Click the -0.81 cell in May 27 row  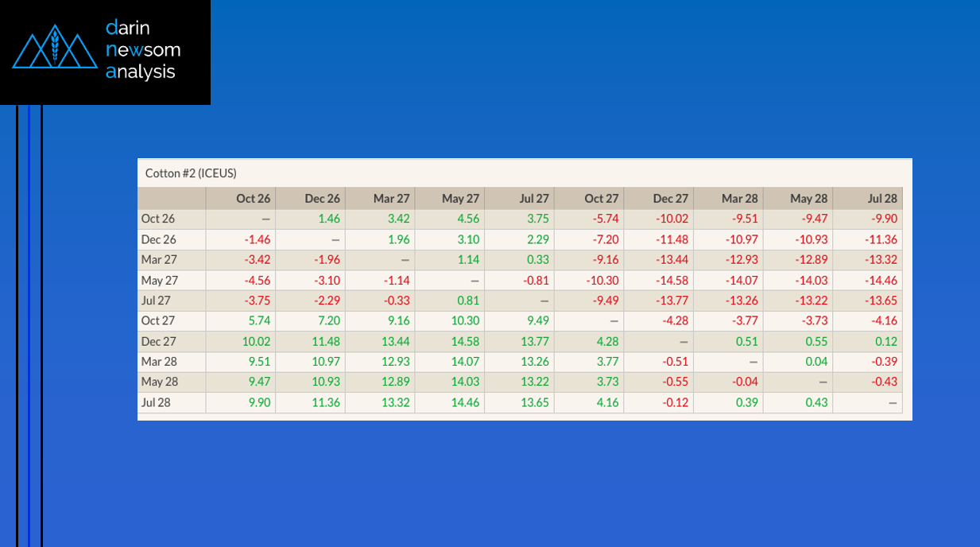(x=536, y=280)
